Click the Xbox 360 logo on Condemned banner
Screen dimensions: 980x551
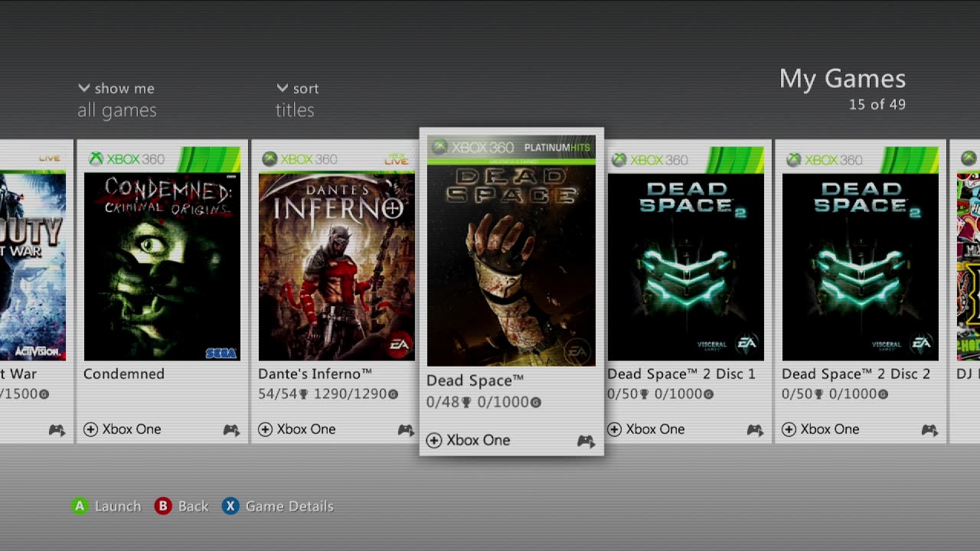tap(127, 159)
